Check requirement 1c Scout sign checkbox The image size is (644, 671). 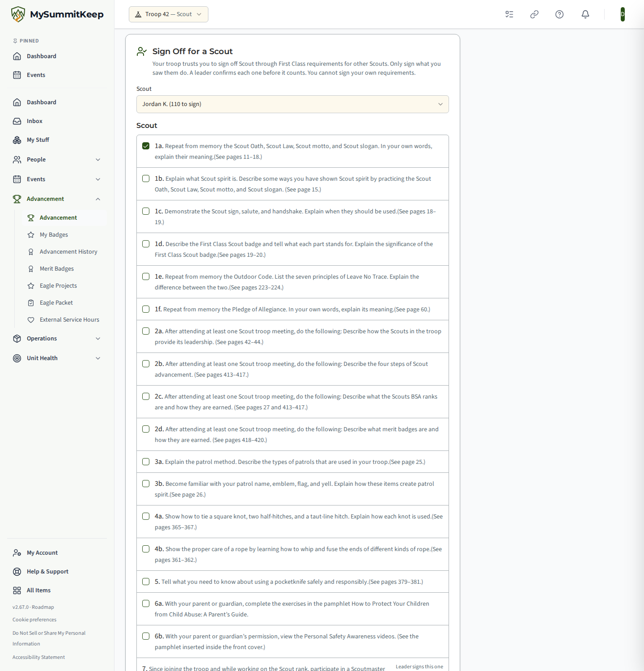coord(146,211)
